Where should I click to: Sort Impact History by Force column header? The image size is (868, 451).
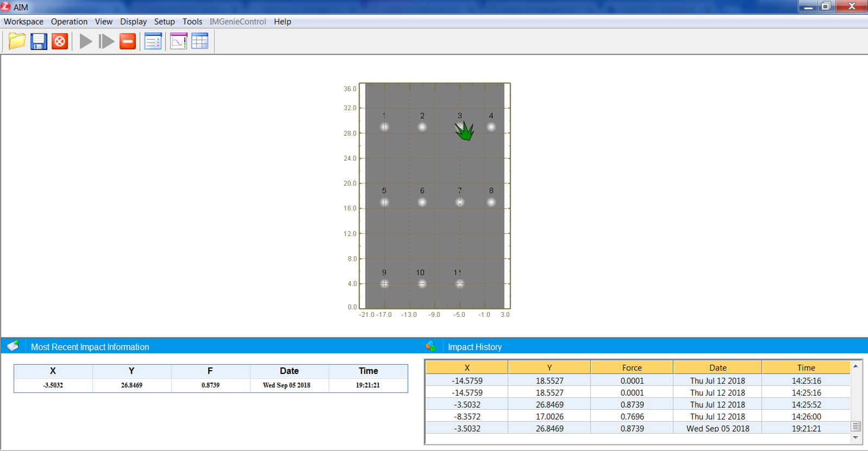632,367
